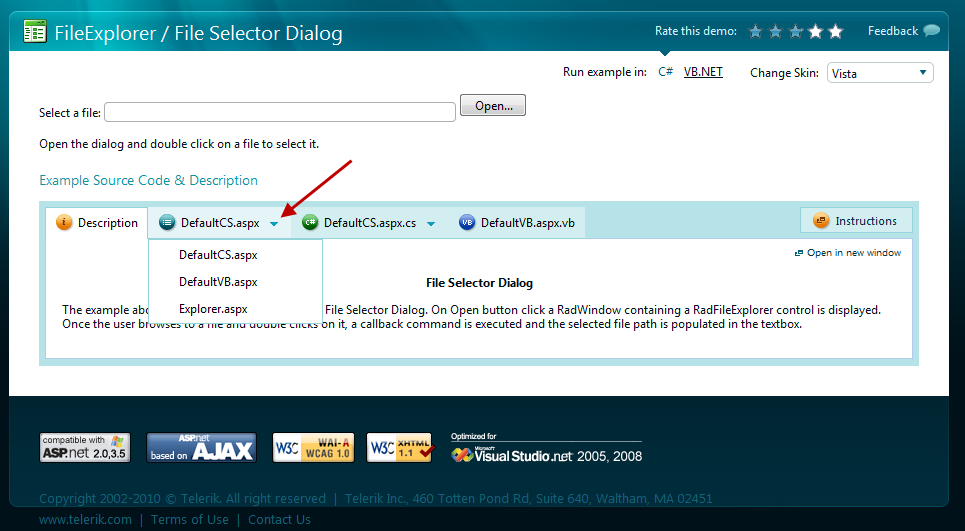
Task: Click the Feedback speech bubble icon
Action: tap(932, 31)
